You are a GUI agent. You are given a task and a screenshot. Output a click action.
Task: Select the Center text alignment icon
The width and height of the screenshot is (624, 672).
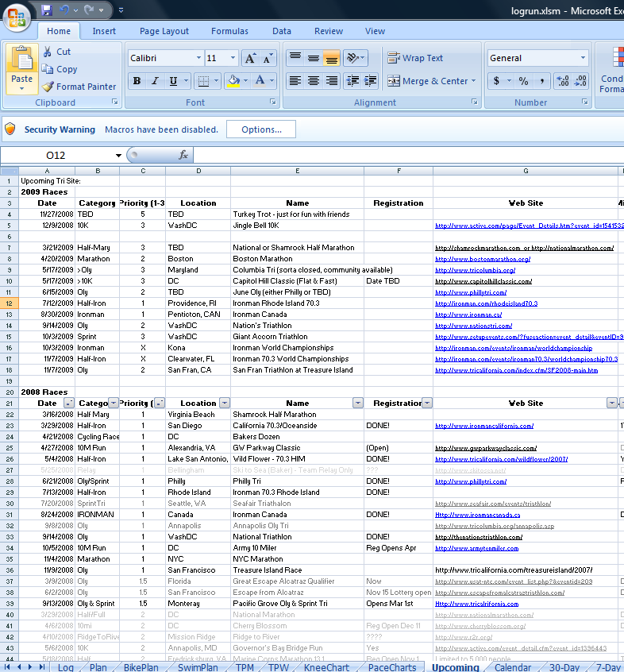point(314,80)
